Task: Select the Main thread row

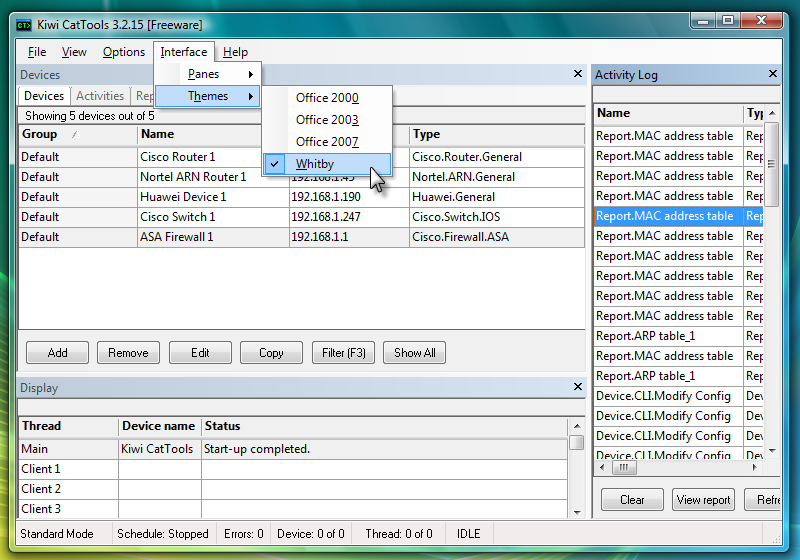Action: tap(293, 449)
